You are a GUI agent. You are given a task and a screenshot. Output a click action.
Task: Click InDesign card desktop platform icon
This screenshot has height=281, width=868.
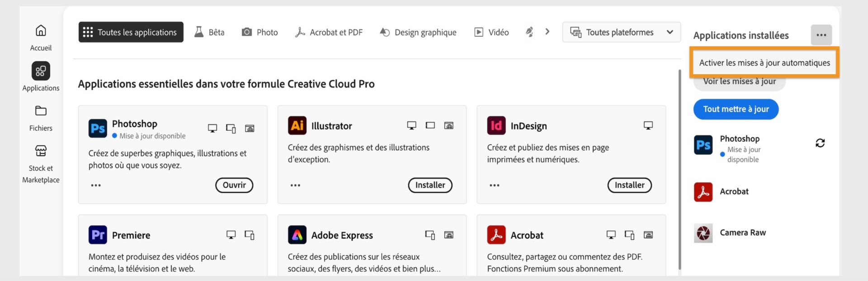pyautogui.click(x=648, y=125)
